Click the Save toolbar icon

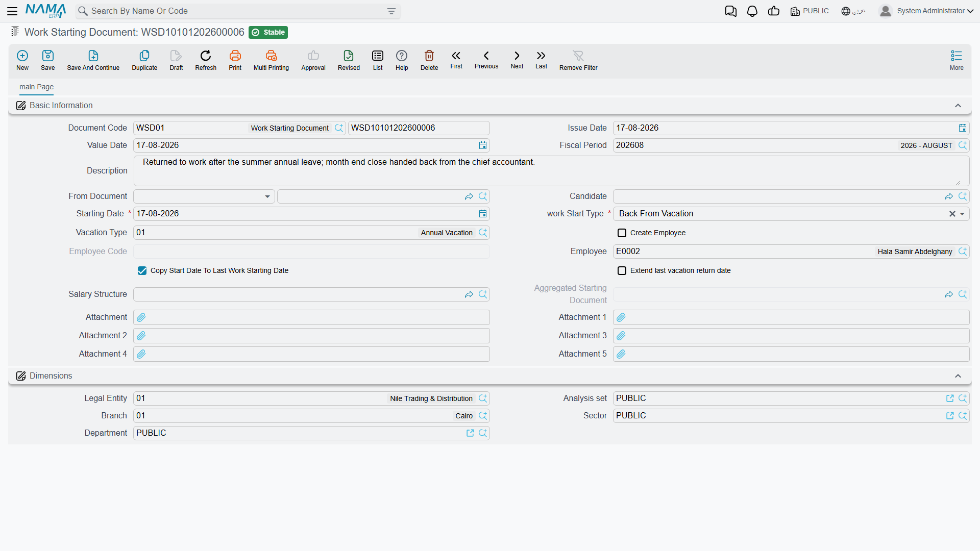coord(48,60)
